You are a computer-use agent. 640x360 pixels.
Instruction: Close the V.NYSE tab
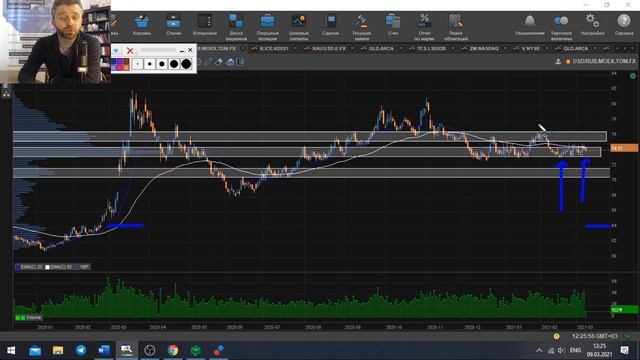point(547,49)
